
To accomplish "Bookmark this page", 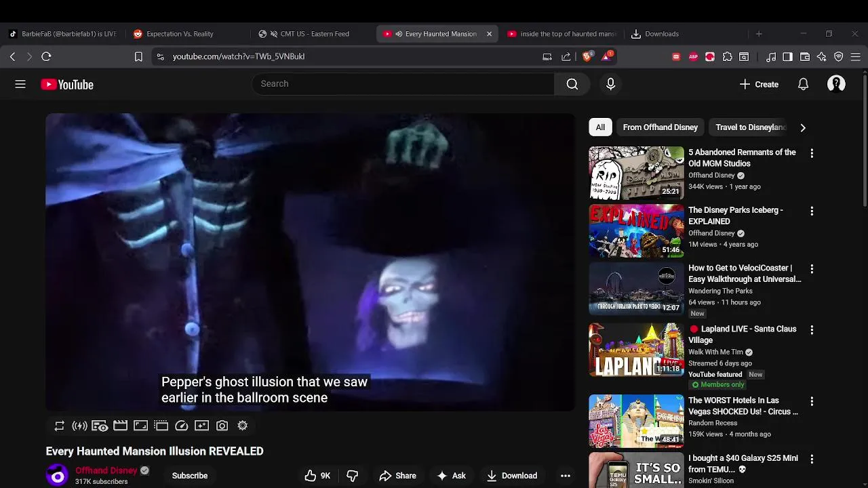I will tap(138, 57).
